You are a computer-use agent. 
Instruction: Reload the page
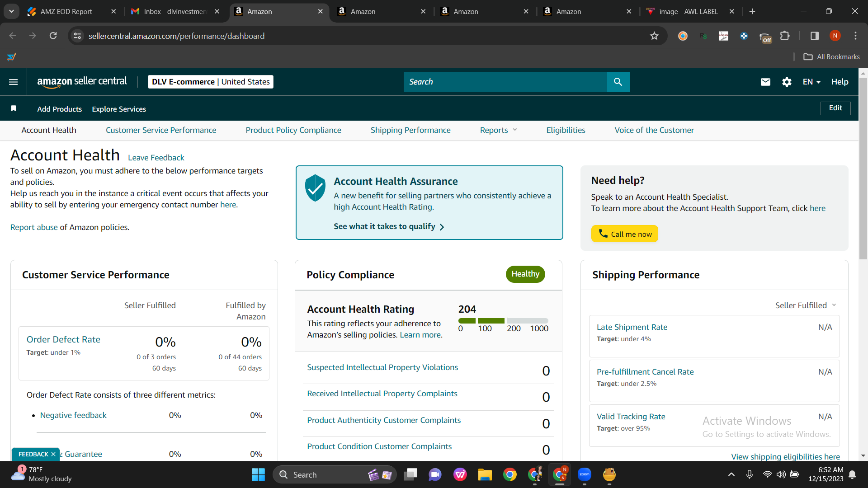click(x=53, y=36)
